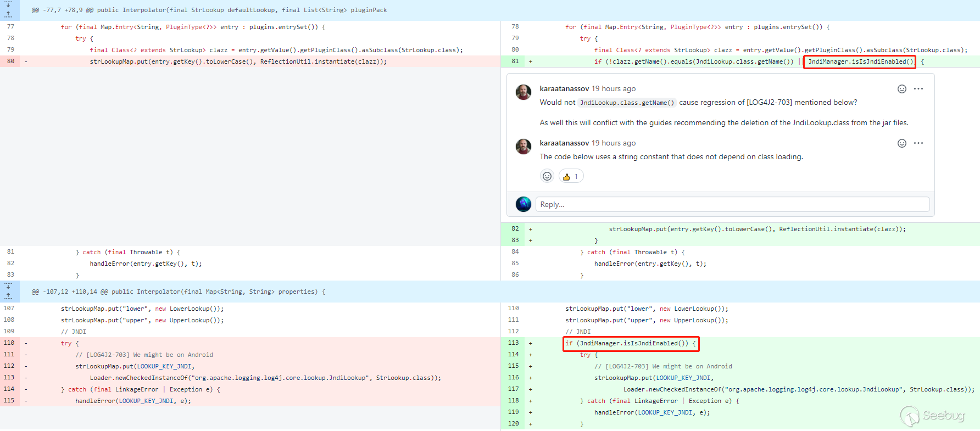Click in the Reply... text field
980x431 pixels.
732,204
